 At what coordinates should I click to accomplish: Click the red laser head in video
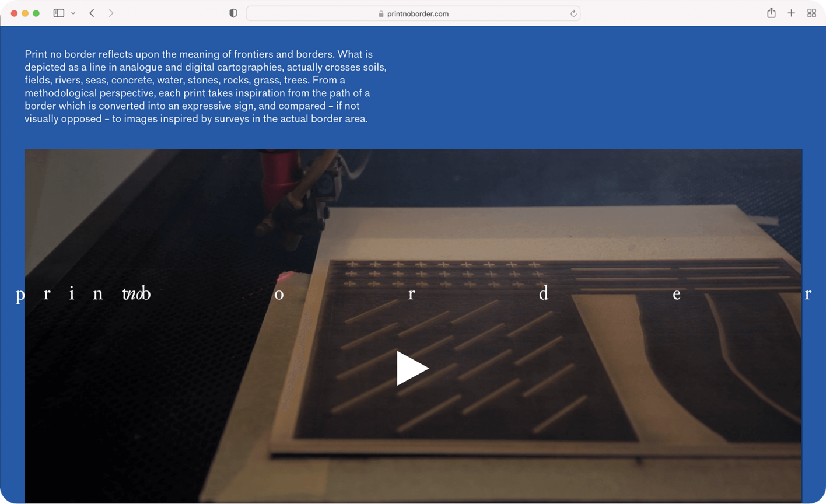[279, 175]
